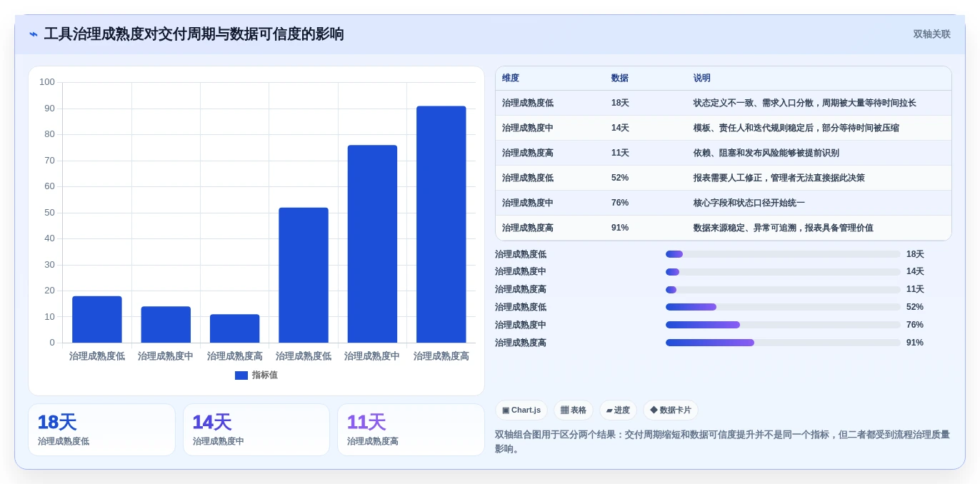Open the large 18天 summary card
The height and width of the screenshot is (484, 980).
(x=101, y=430)
